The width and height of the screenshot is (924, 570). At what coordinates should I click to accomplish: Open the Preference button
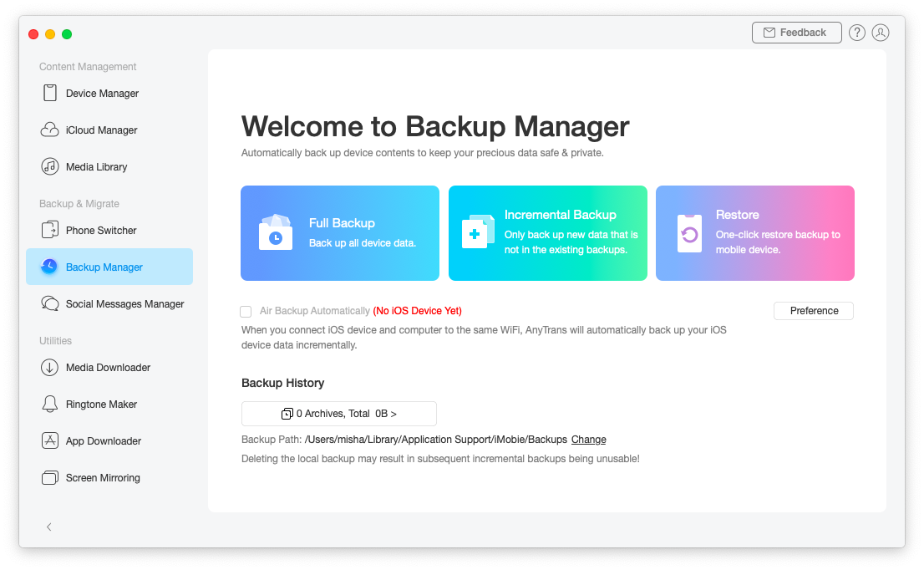[814, 311]
